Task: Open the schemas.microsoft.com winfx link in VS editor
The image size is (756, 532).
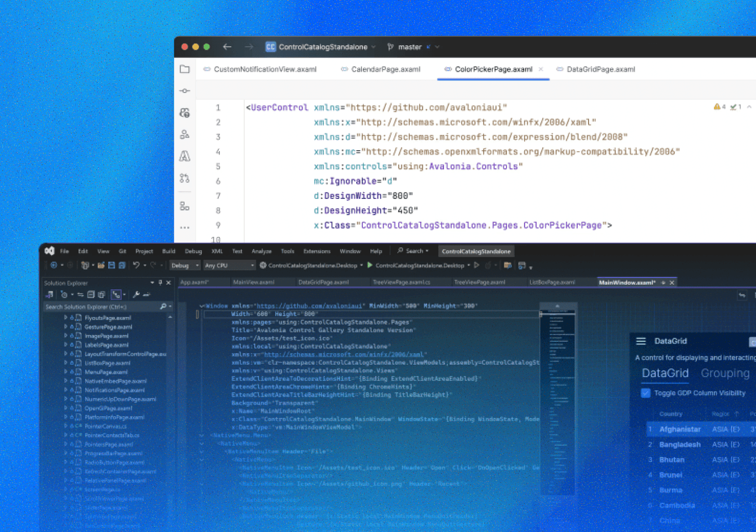Action: pos(344,354)
